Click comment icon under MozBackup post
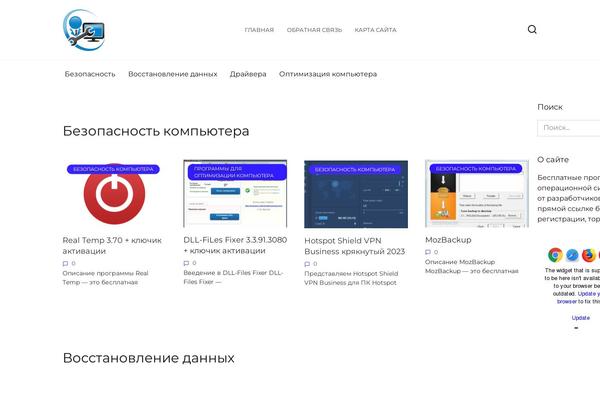 pos(428,252)
